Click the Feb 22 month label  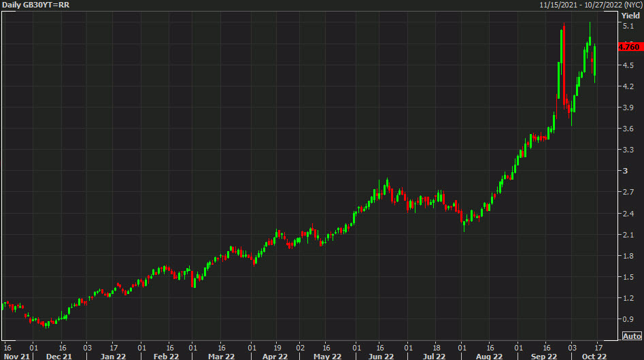(166, 357)
